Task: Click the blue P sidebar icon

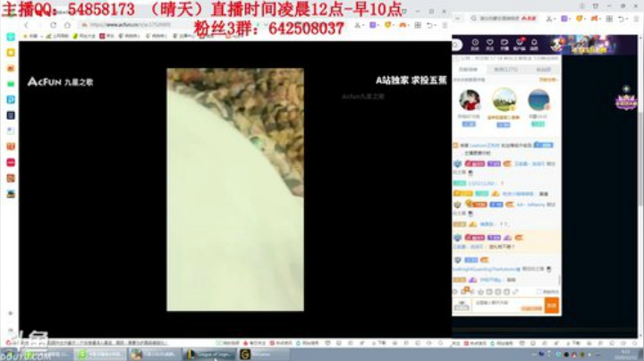Action: [x=11, y=100]
